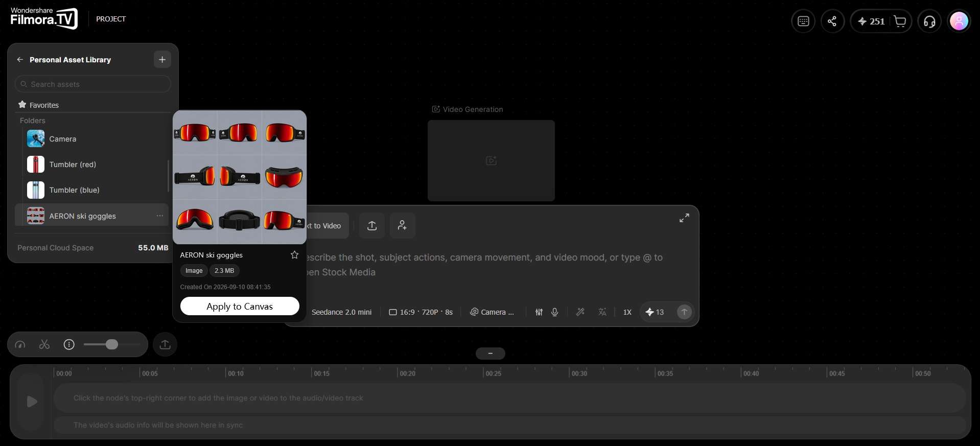The image size is (980, 446).
Task: Focus the Search assets field
Action: pos(93,84)
